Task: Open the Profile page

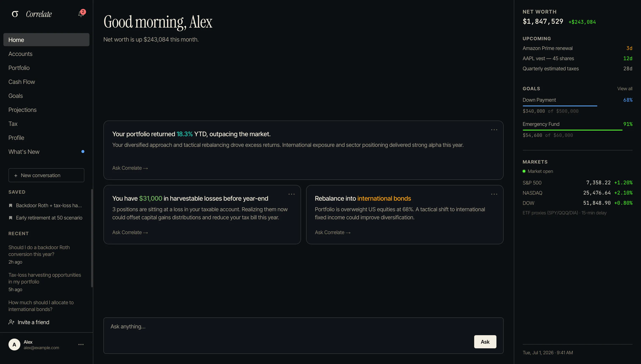Action: tap(46, 138)
